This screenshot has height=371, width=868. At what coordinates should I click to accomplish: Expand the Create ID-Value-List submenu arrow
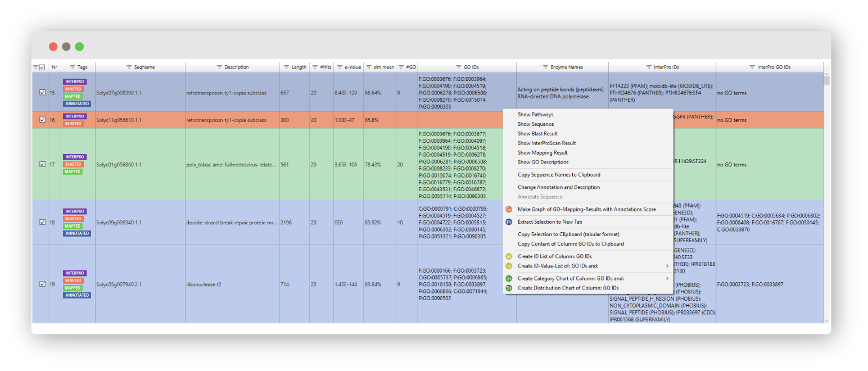point(667,266)
